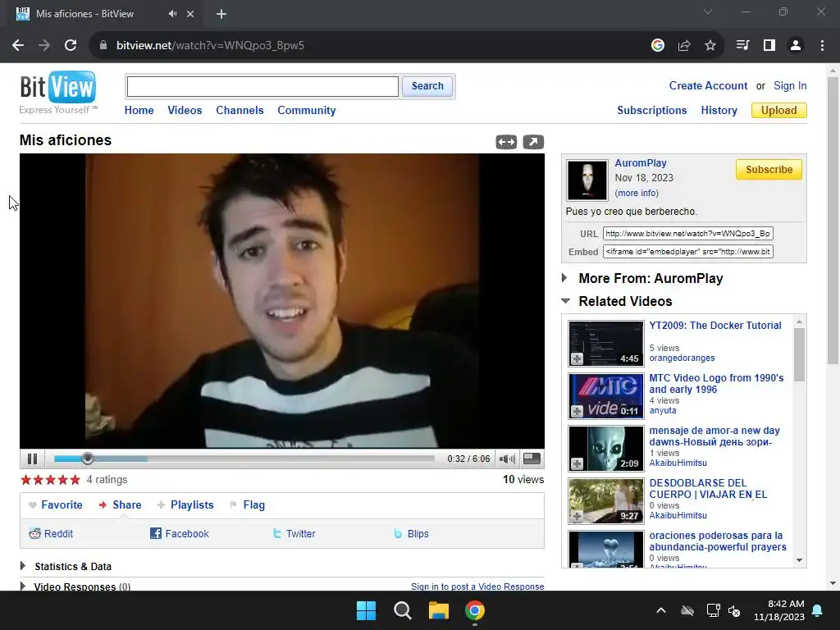Image resolution: width=840 pixels, height=630 pixels.
Task: Expand description via (more info)
Action: pyautogui.click(x=637, y=193)
